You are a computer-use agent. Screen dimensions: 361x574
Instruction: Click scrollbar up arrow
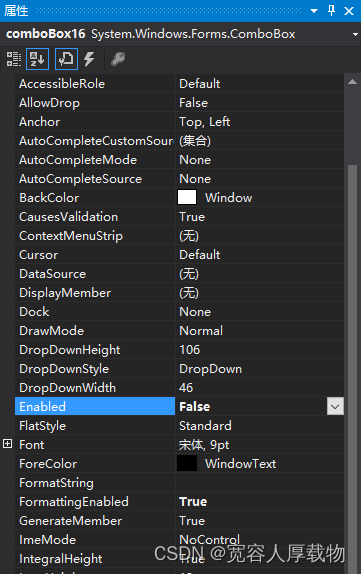pos(352,82)
